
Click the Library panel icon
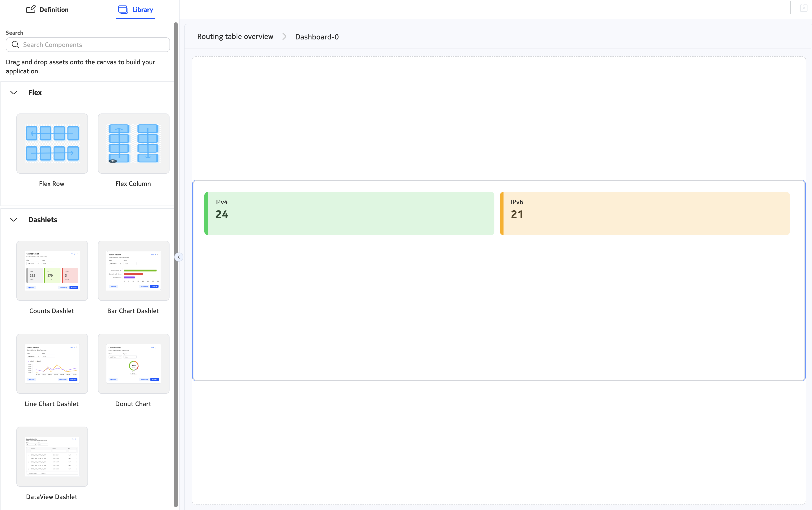tap(123, 9)
